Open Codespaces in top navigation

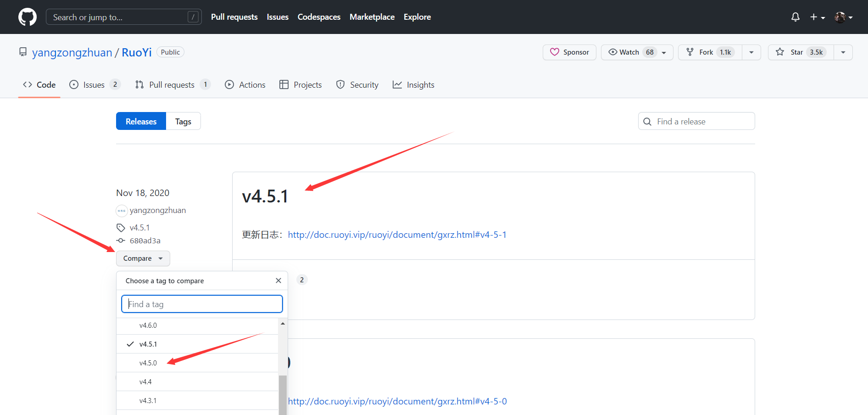pyautogui.click(x=319, y=17)
